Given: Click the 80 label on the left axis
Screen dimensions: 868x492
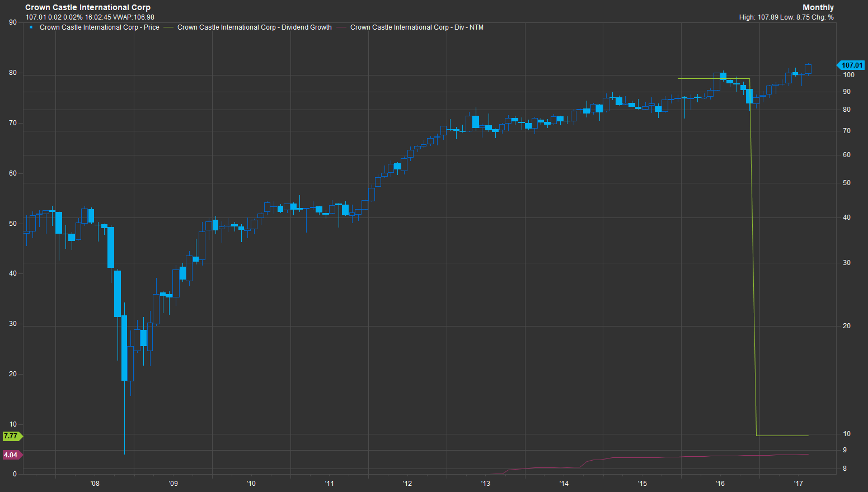Looking at the screenshot, I should 13,73.
